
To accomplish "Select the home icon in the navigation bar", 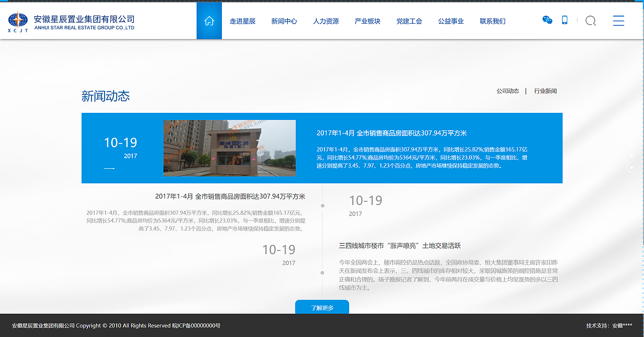I will (x=209, y=21).
